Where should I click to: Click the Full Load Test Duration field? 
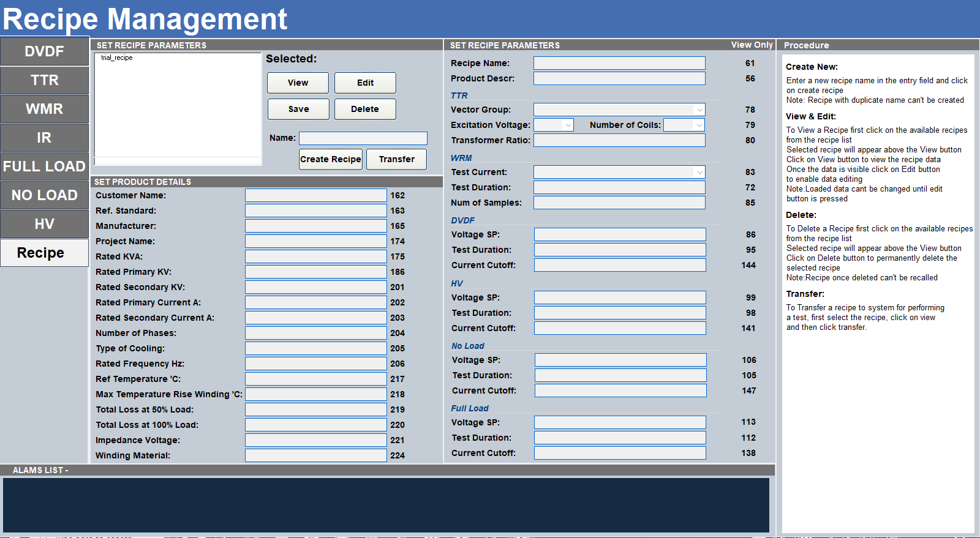coord(620,438)
